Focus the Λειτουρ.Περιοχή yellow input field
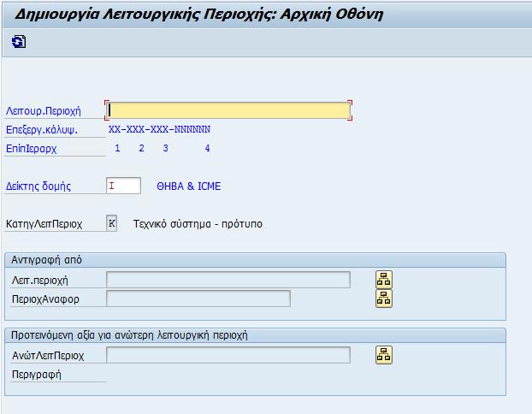 click(228, 110)
